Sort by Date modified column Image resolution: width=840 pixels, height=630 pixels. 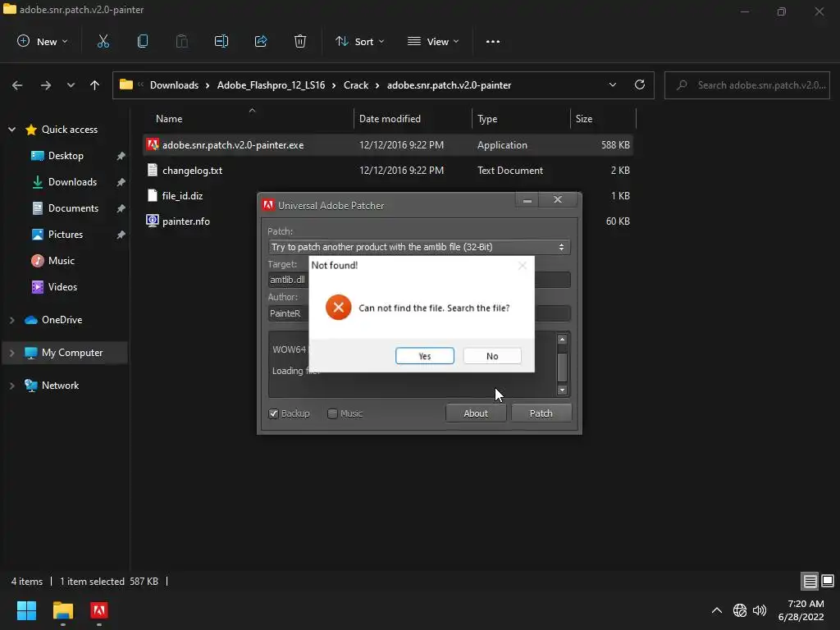click(x=390, y=119)
